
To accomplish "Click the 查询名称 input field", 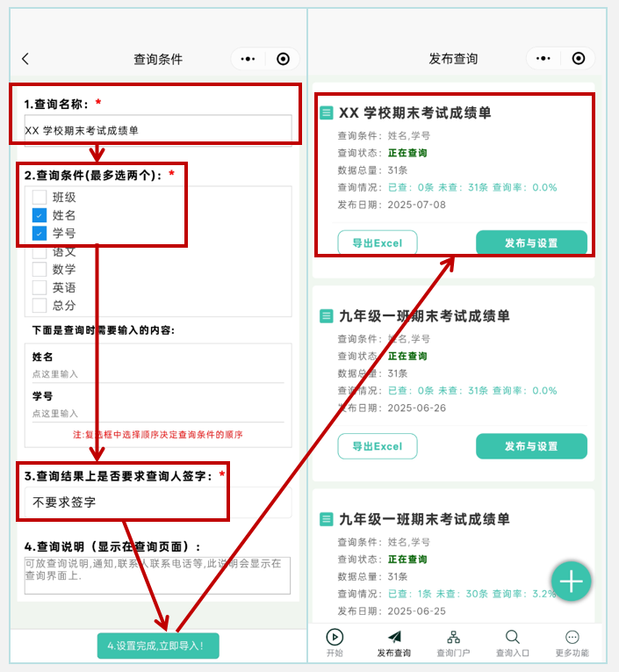I will coord(158,130).
